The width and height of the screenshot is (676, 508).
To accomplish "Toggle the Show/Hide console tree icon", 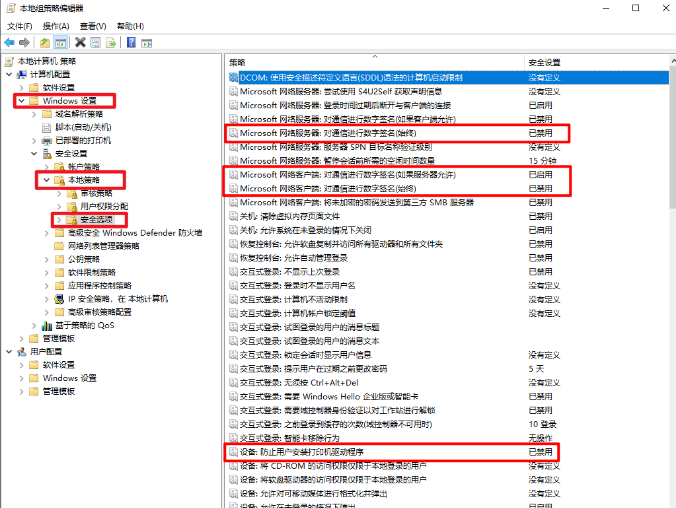I will pyautogui.click(x=61, y=43).
